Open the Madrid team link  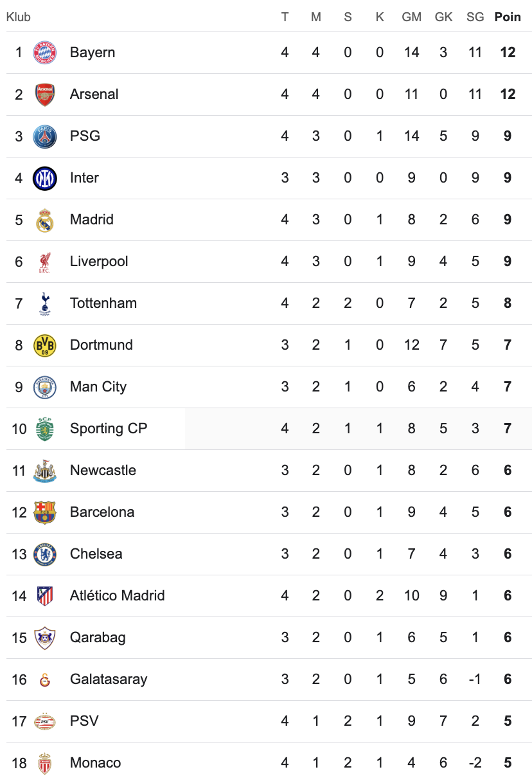pos(92,220)
